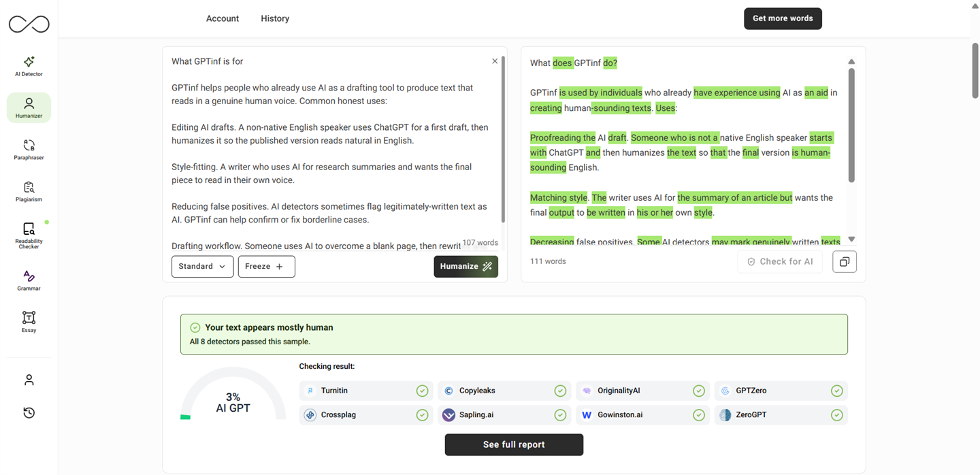Open the Essay tool
This screenshot has height=475, width=980.
click(29, 322)
